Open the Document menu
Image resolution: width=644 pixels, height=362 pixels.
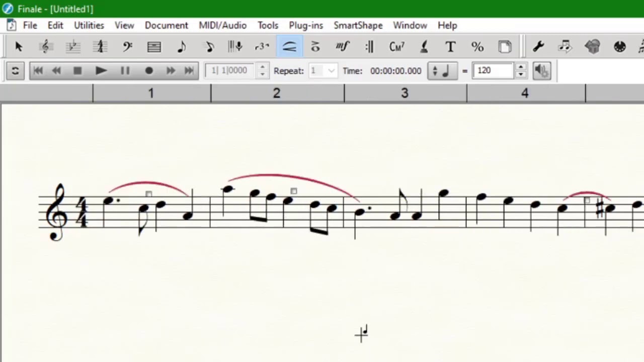click(167, 25)
